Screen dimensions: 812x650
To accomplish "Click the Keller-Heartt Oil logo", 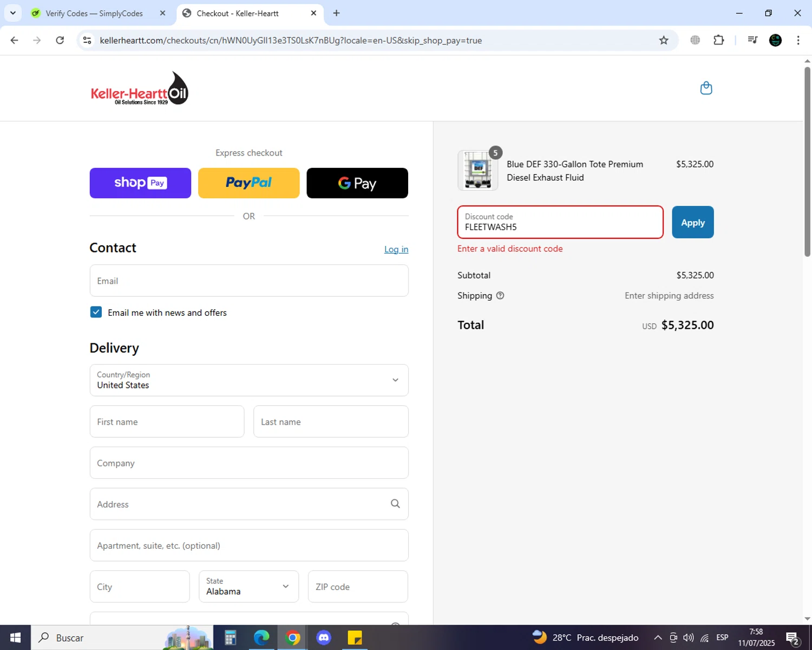I will click(x=139, y=88).
